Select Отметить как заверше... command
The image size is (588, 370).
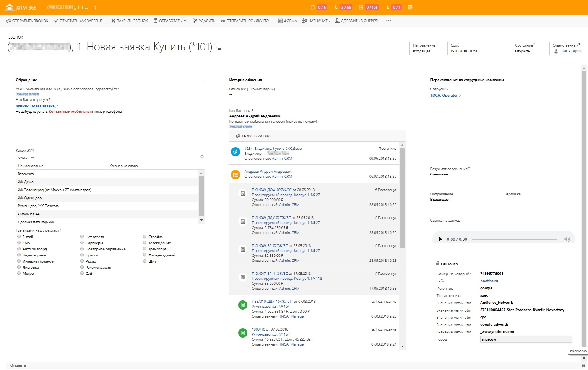tap(80, 21)
